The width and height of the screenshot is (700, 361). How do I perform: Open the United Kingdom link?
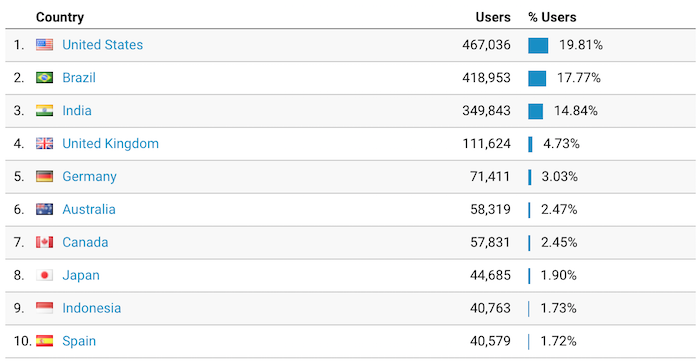click(x=110, y=144)
